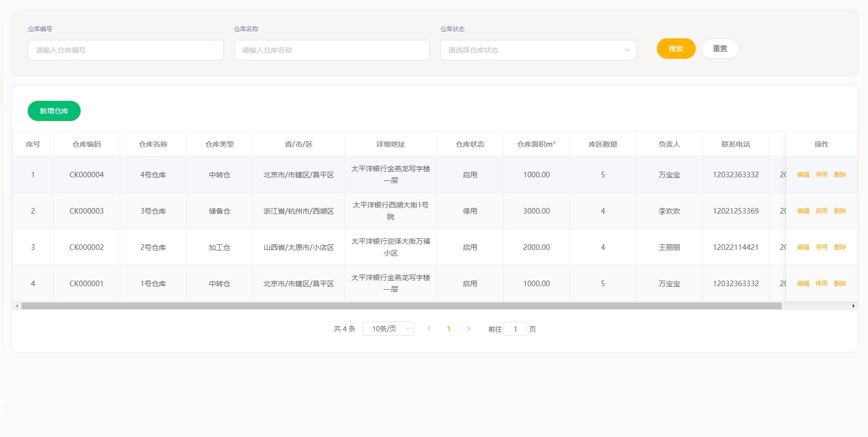Image resolution: width=868 pixels, height=437 pixels.
Task: Click the 2号仓库 name cell
Action: (x=153, y=247)
